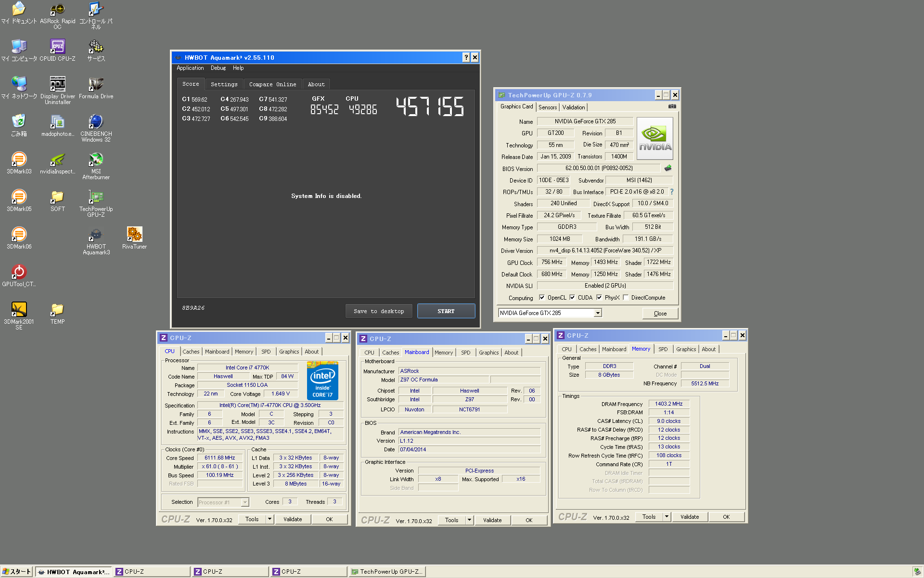924x578 pixels.
Task: Expand Tools dropdown arrow in CPU tab window
Action: (x=269, y=519)
